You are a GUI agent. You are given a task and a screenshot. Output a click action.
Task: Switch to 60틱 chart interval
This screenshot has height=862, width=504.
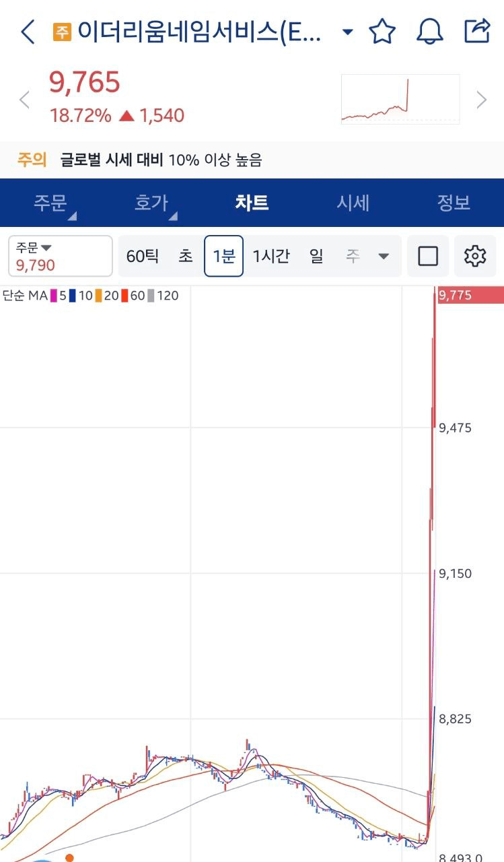[142, 256]
